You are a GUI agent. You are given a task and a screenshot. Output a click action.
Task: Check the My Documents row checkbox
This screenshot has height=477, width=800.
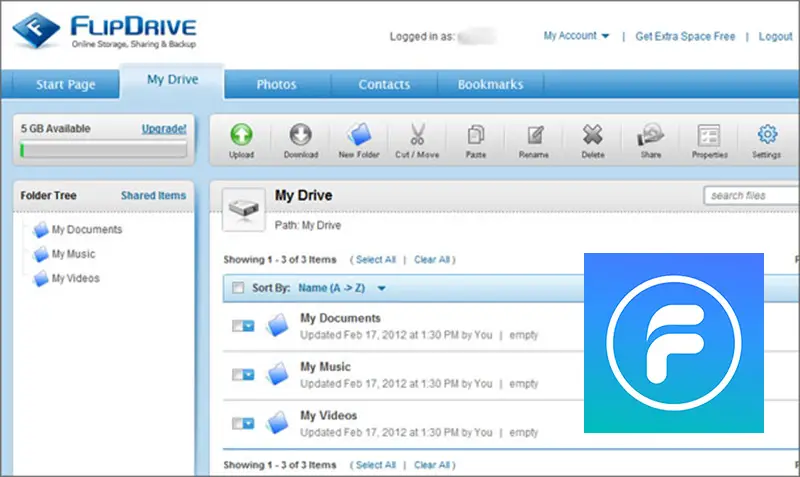click(237, 326)
